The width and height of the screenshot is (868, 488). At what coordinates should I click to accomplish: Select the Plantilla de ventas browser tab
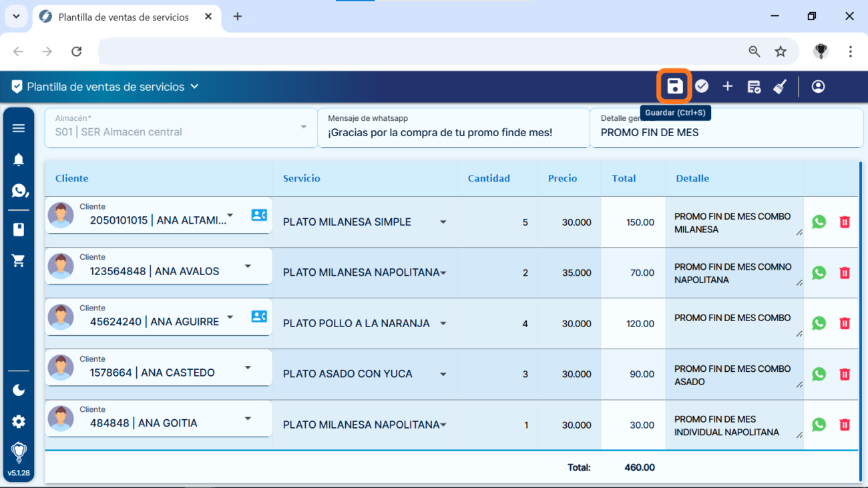pyautogui.click(x=124, y=17)
